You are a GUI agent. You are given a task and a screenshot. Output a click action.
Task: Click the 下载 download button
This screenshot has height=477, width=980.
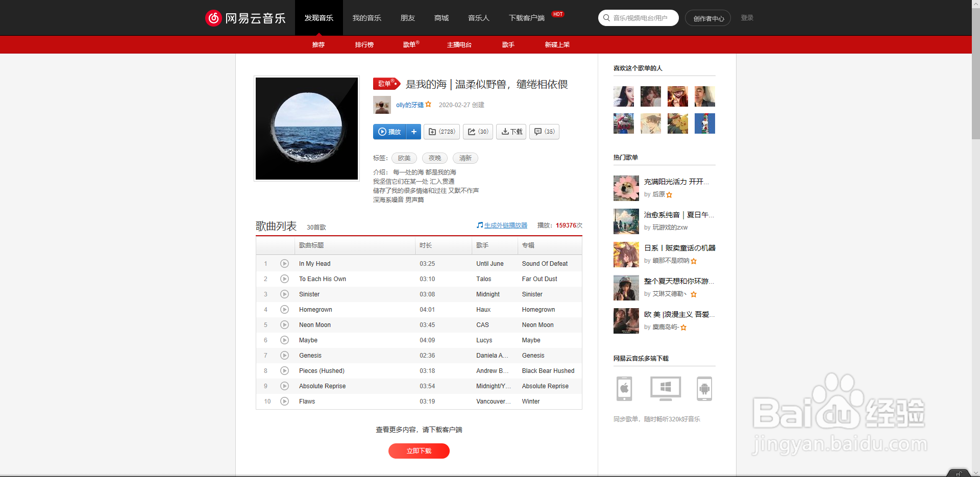[x=511, y=132]
